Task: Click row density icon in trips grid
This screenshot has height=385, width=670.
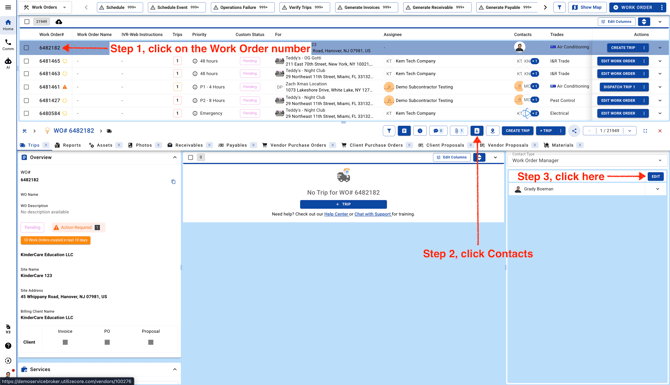Action: point(479,157)
